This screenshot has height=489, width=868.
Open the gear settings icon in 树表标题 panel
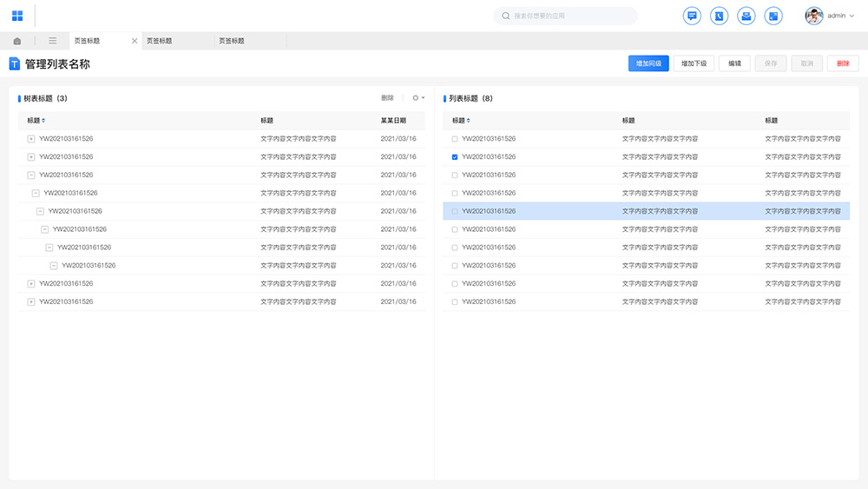pyautogui.click(x=415, y=98)
